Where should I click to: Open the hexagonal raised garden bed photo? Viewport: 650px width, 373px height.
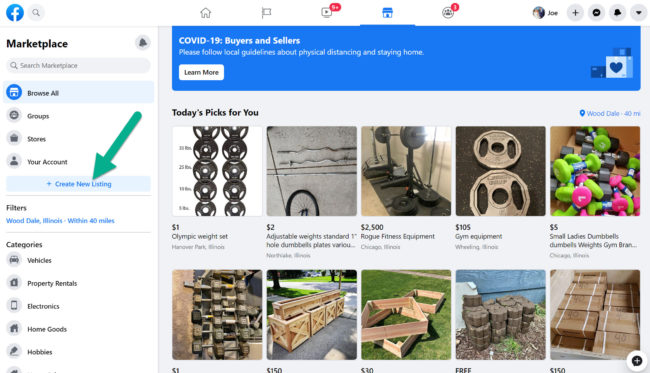(406, 315)
